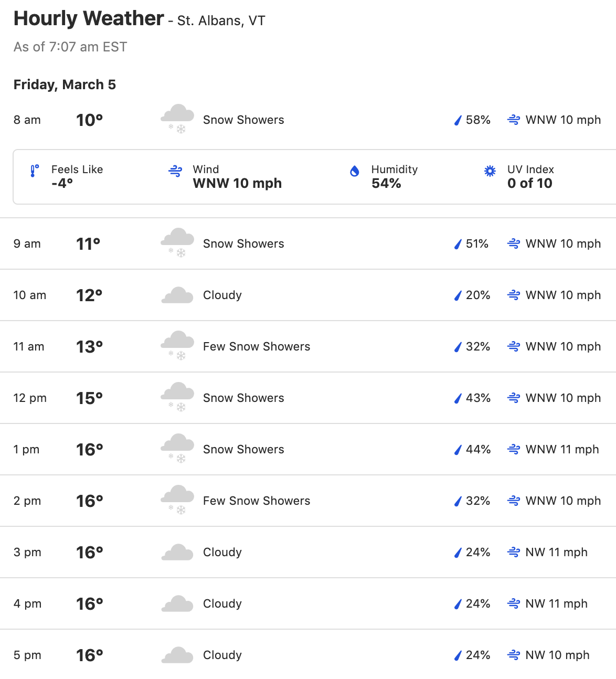Expand the 4 pm Cloudy row
The height and width of the screenshot is (679, 616).
[x=308, y=603]
